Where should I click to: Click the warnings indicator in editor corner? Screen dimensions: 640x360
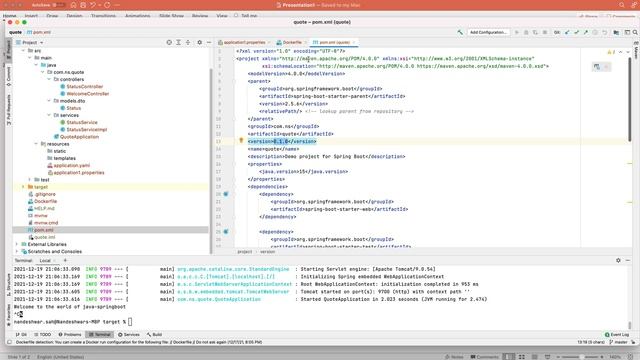611,52
